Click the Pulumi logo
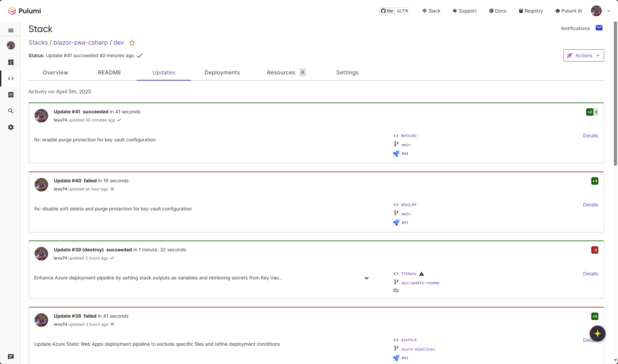The image size is (618, 364). pyautogui.click(x=24, y=11)
